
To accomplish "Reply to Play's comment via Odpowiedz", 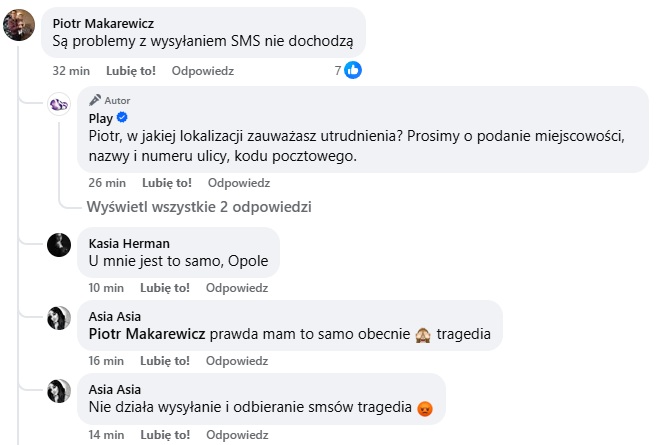I will tap(238, 183).
